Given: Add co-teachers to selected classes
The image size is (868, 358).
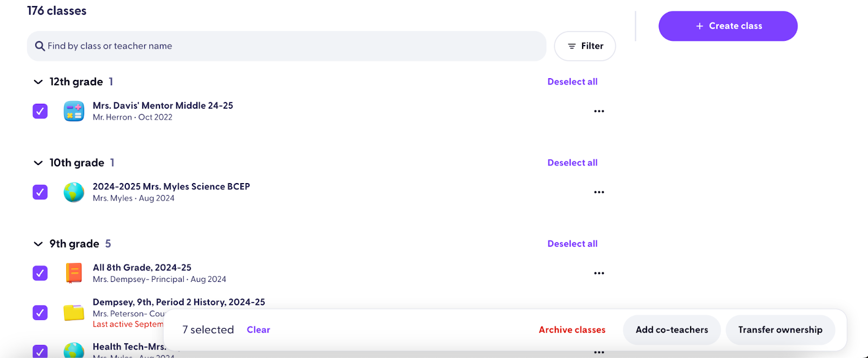Looking at the screenshot, I should (672, 330).
